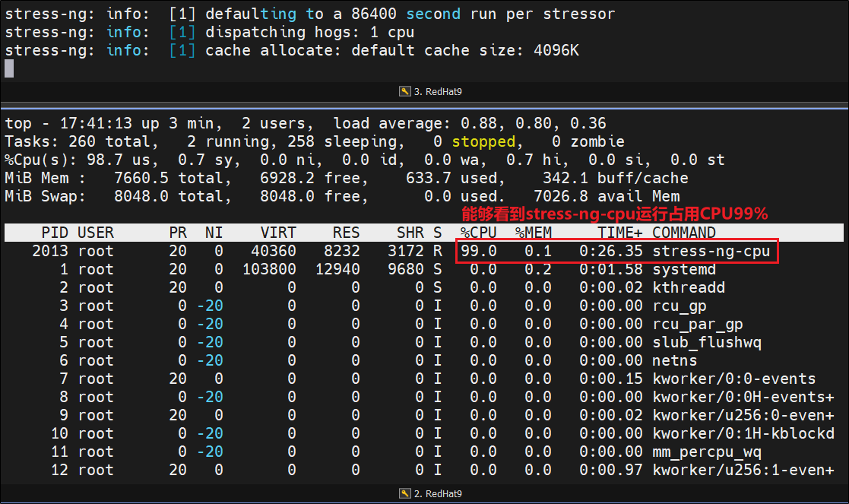Select the stress-ng-cpu process name
The image size is (849, 504).
(711, 251)
